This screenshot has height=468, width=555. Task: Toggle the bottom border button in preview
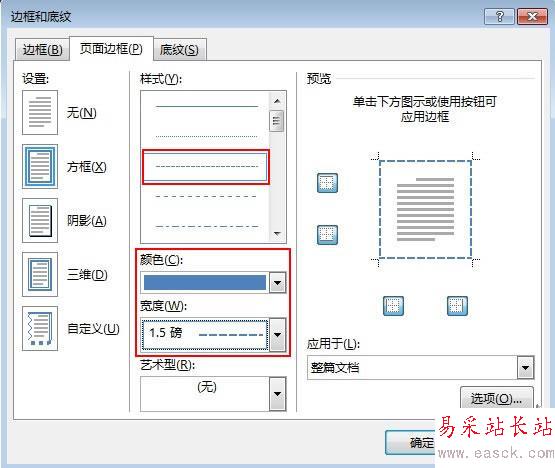[x=327, y=235]
